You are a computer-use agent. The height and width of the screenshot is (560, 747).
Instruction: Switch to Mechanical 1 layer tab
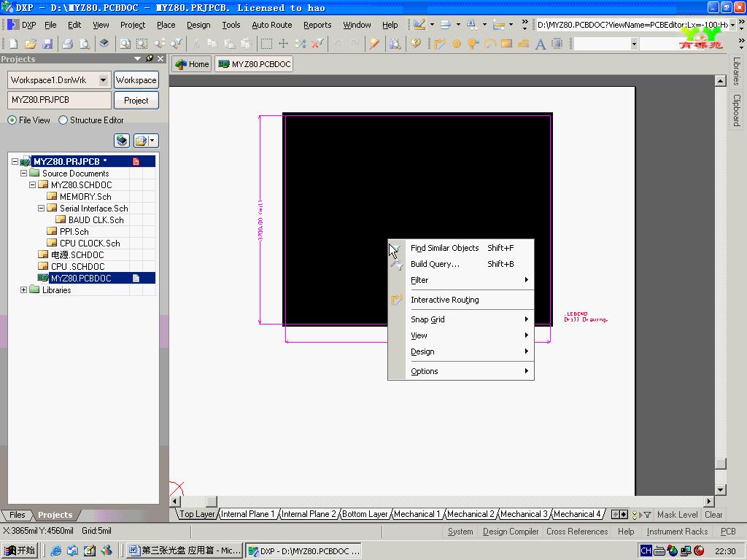(x=417, y=514)
